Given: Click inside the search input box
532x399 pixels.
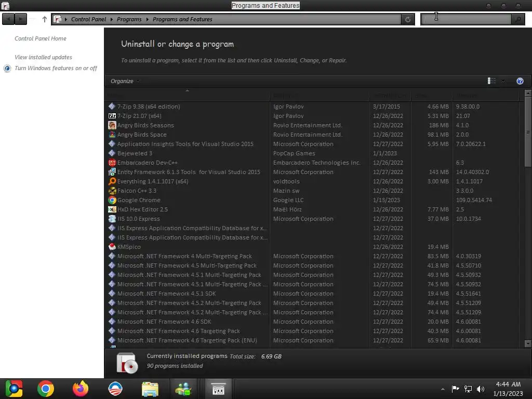Looking at the screenshot, I should click(466, 19).
